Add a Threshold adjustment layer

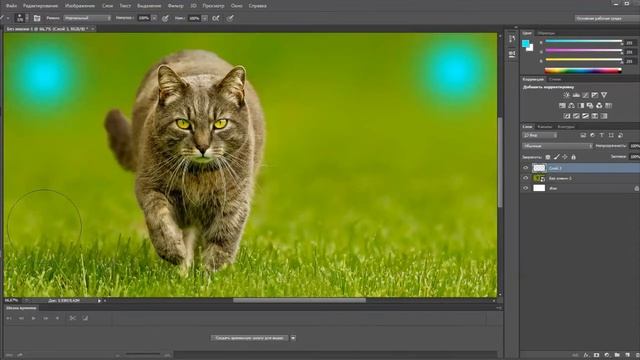click(585, 116)
